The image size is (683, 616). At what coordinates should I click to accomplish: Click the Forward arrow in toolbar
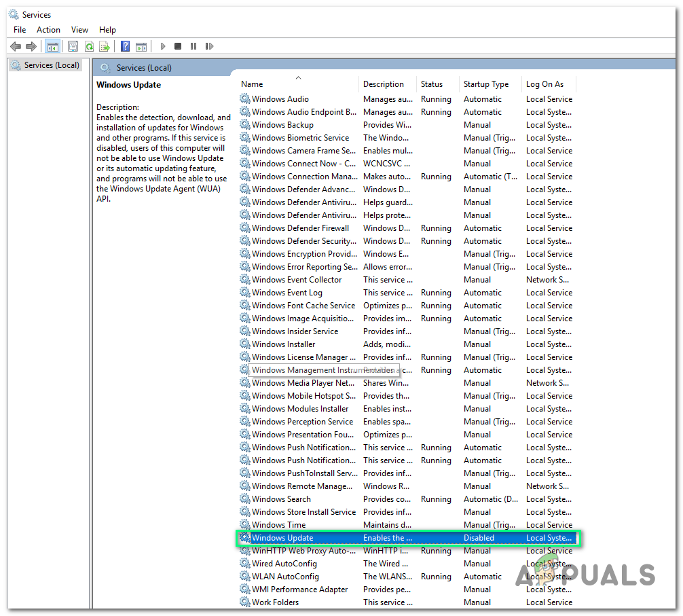[31, 46]
